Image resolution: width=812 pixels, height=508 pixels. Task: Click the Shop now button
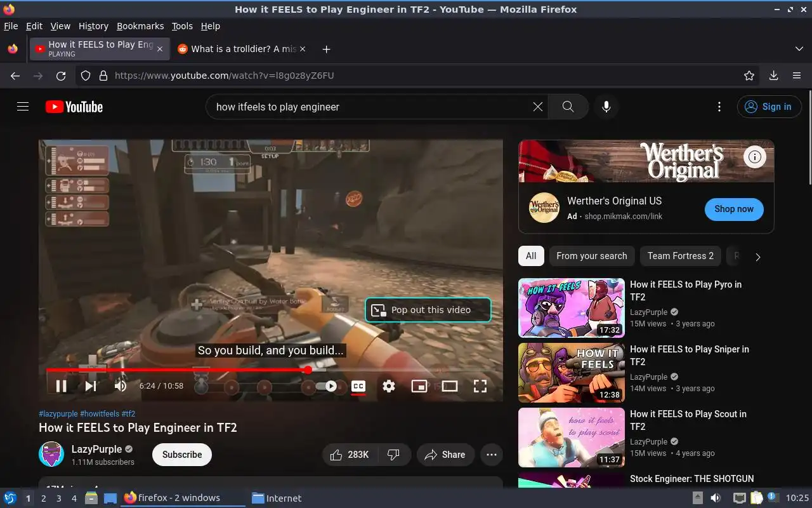pos(734,209)
